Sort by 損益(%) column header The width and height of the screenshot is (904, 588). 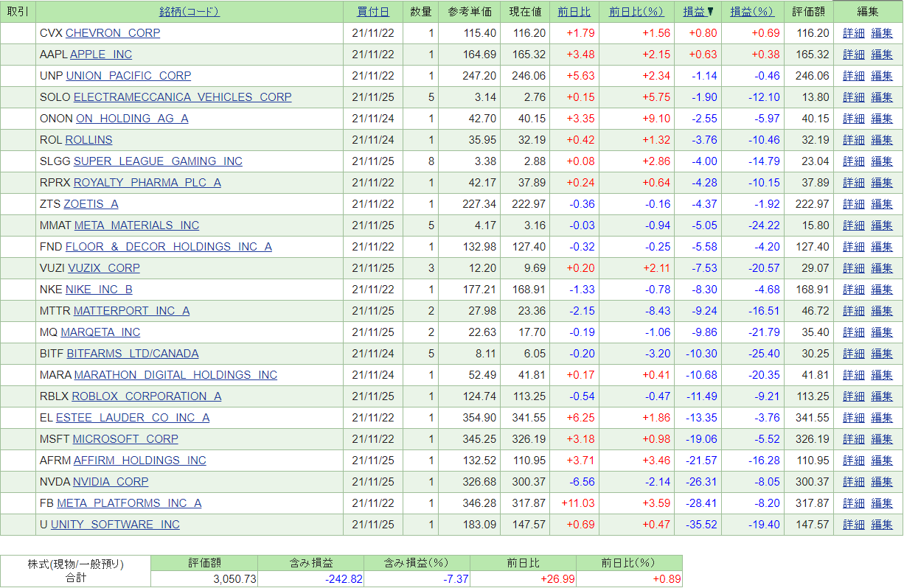(752, 12)
